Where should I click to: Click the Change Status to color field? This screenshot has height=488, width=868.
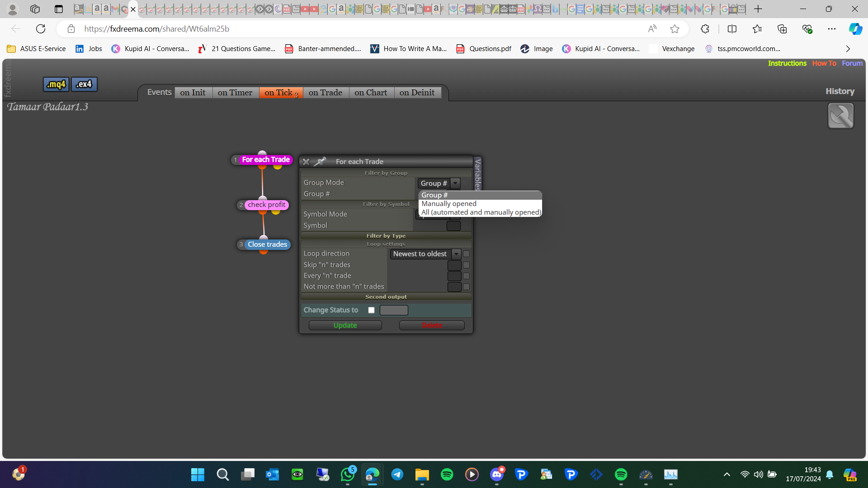(x=394, y=310)
